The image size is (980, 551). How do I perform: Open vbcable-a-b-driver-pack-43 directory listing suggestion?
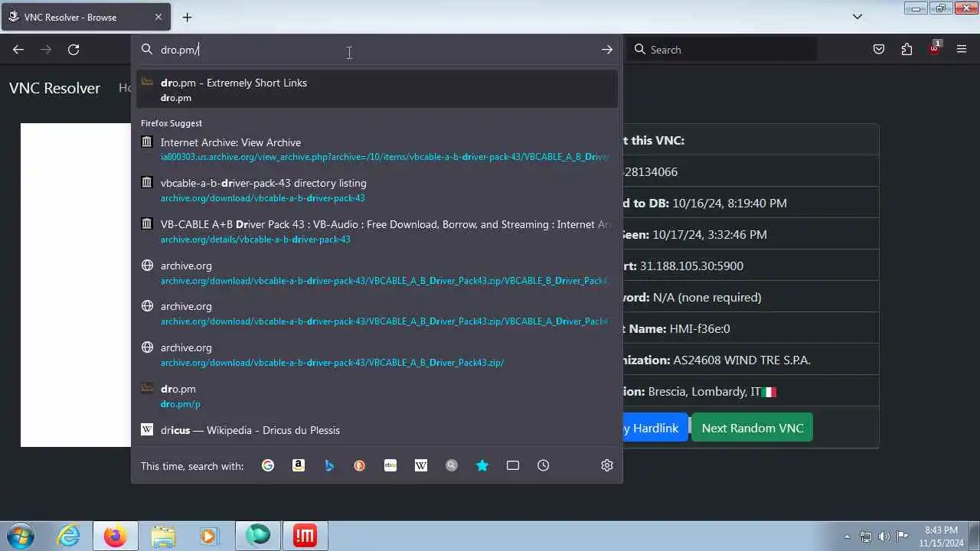(377, 190)
